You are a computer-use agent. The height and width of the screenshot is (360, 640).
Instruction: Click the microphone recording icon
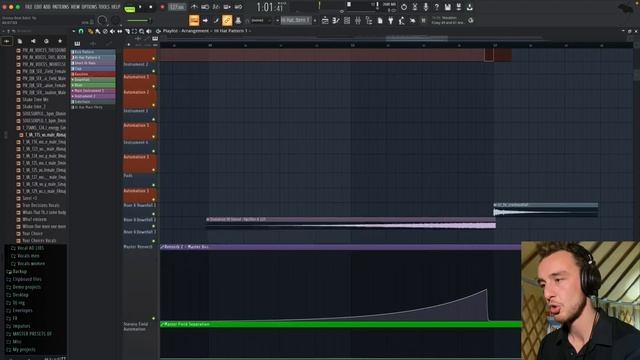[425, 7]
